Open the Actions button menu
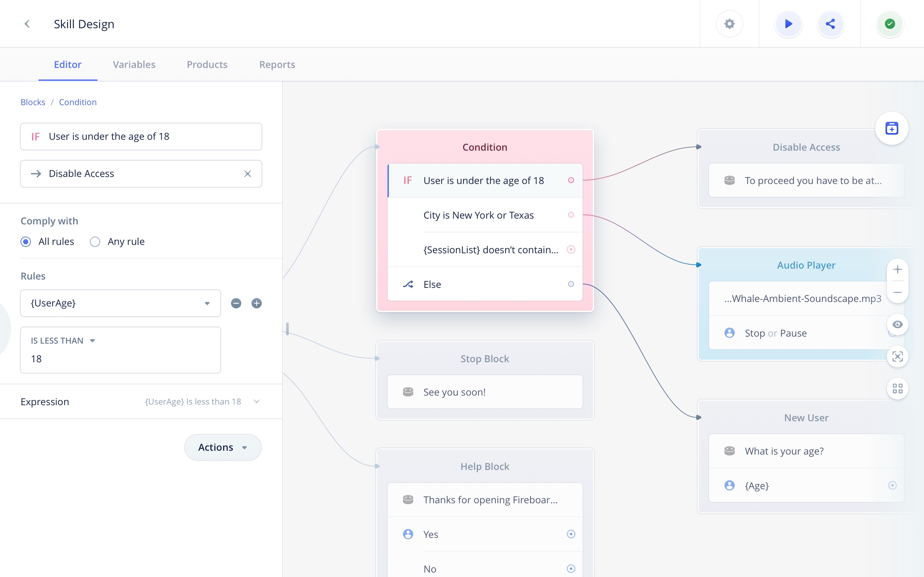This screenshot has width=924, height=577. tap(223, 447)
